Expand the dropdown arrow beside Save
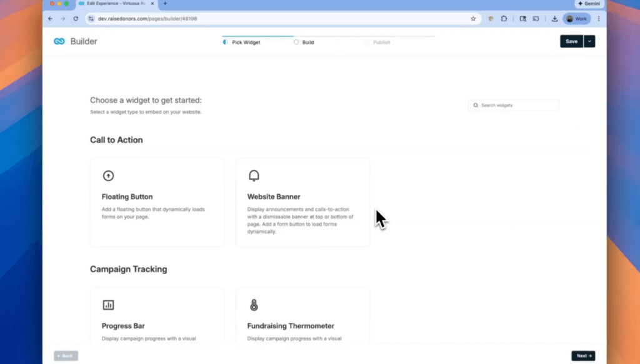 pyautogui.click(x=589, y=41)
